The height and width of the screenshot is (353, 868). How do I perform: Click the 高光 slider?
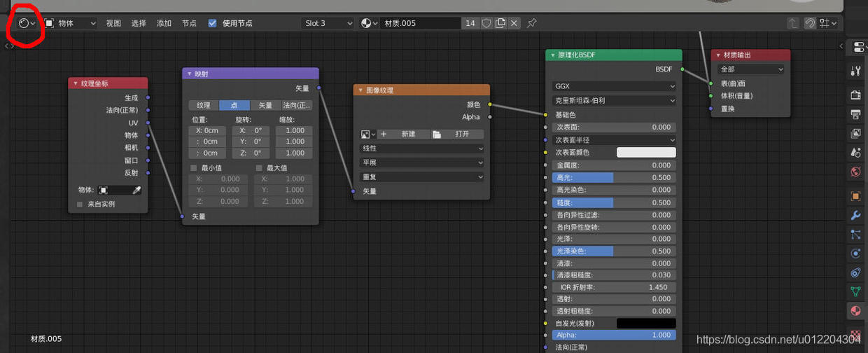coord(614,178)
